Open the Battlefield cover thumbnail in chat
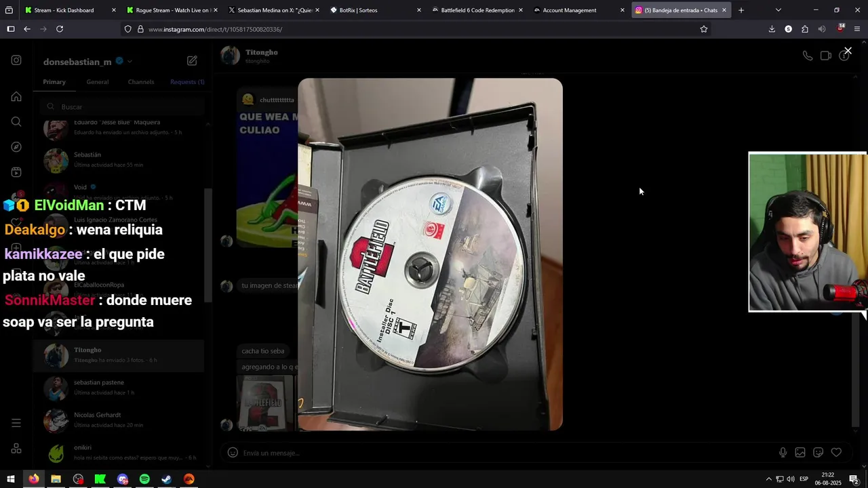 (x=265, y=403)
